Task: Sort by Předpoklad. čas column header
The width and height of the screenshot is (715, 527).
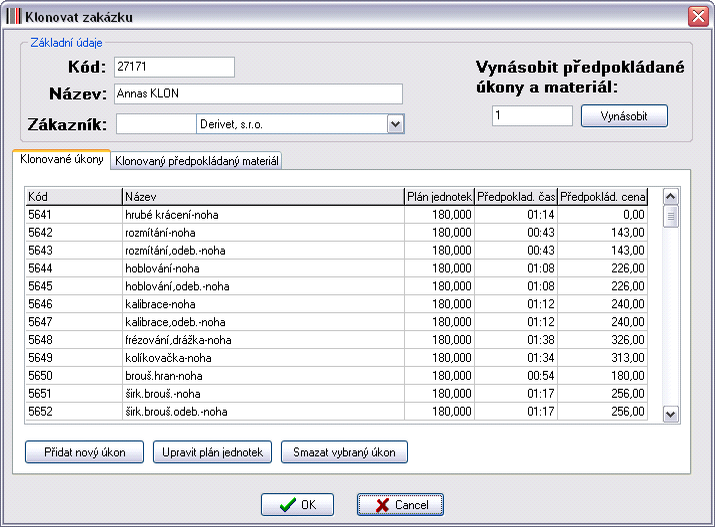Action: (x=516, y=196)
